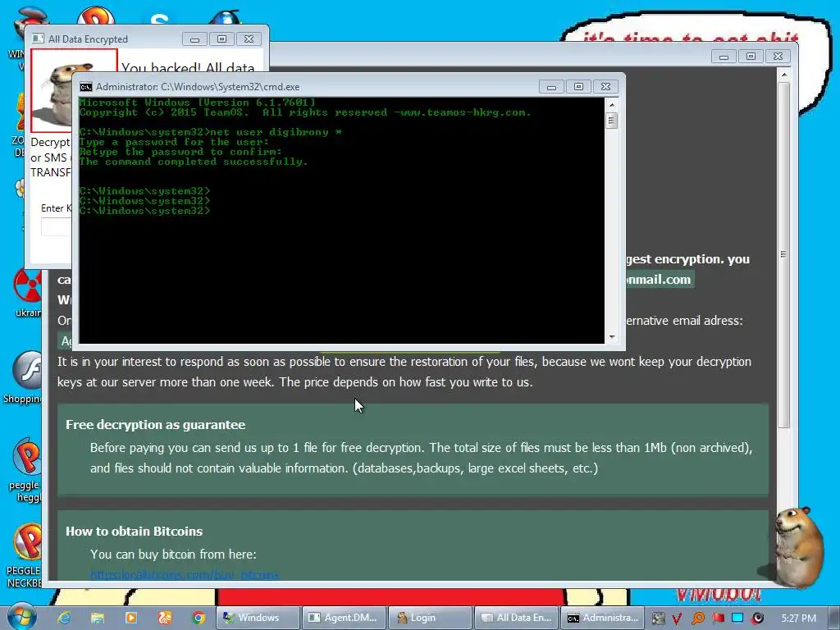Open the 'PEGGLE NECKBE' desktop icon
The image size is (840, 630).
pos(24,556)
